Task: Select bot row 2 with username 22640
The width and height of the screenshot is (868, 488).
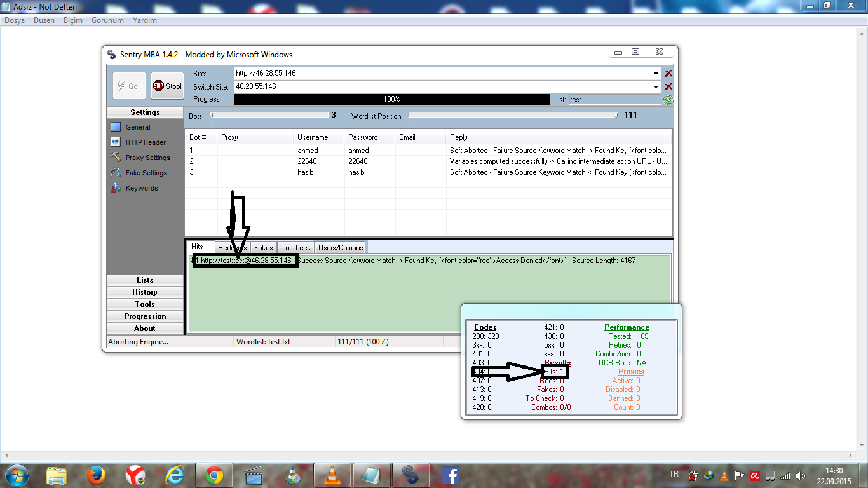Action: click(307, 161)
